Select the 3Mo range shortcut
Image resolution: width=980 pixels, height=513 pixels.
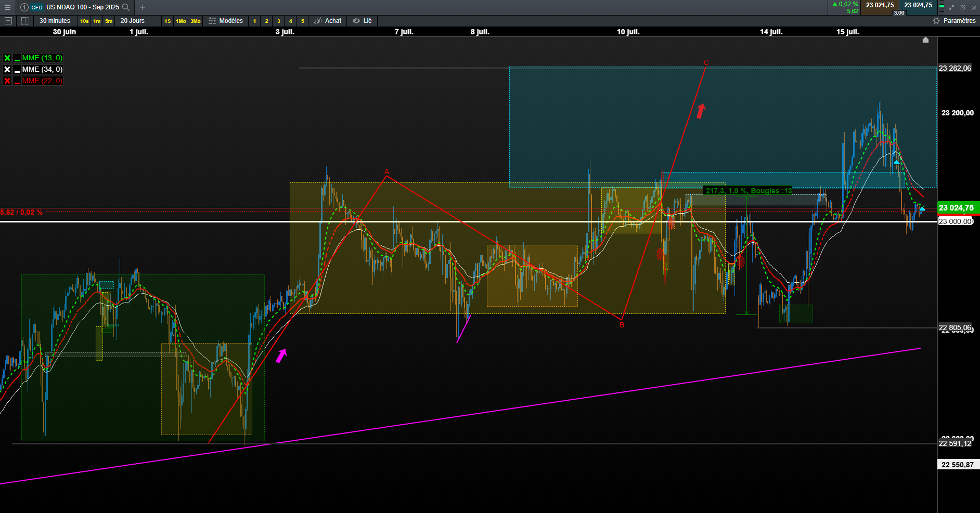click(x=195, y=21)
